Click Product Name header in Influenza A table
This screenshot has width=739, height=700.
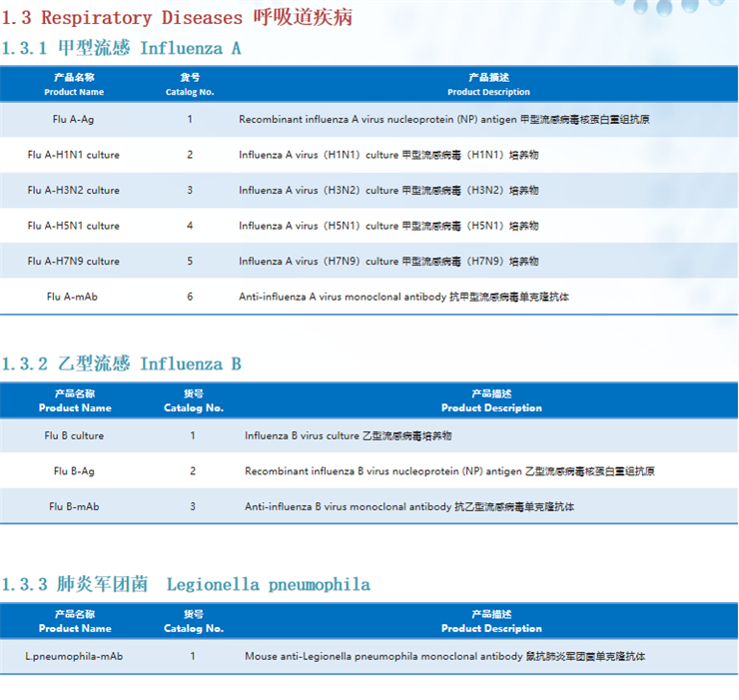pos(74,84)
